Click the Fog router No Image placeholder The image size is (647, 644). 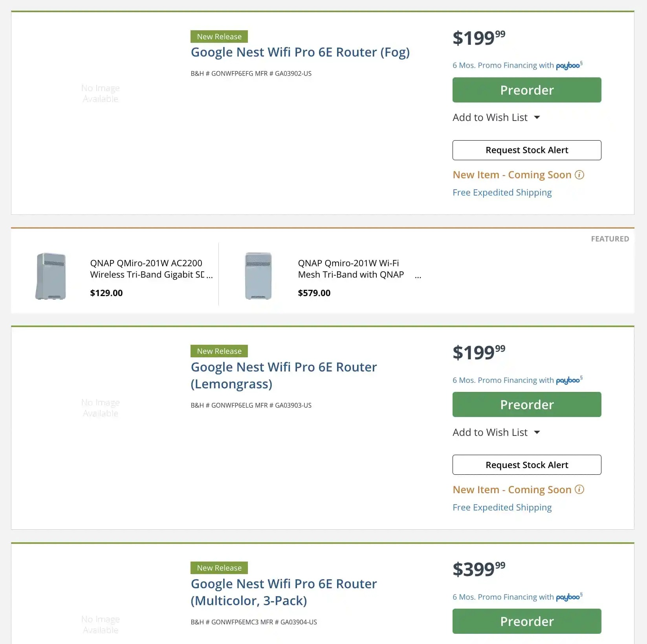tap(101, 93)
